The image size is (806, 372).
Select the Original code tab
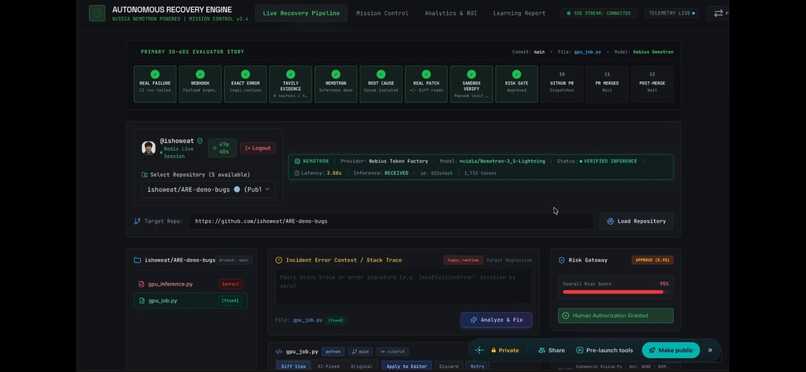361,366
